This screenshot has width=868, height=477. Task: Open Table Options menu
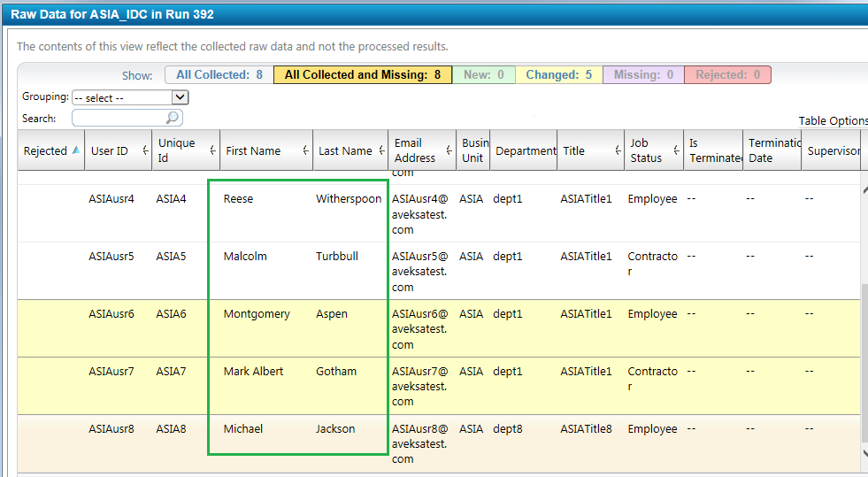coord(832,121)
